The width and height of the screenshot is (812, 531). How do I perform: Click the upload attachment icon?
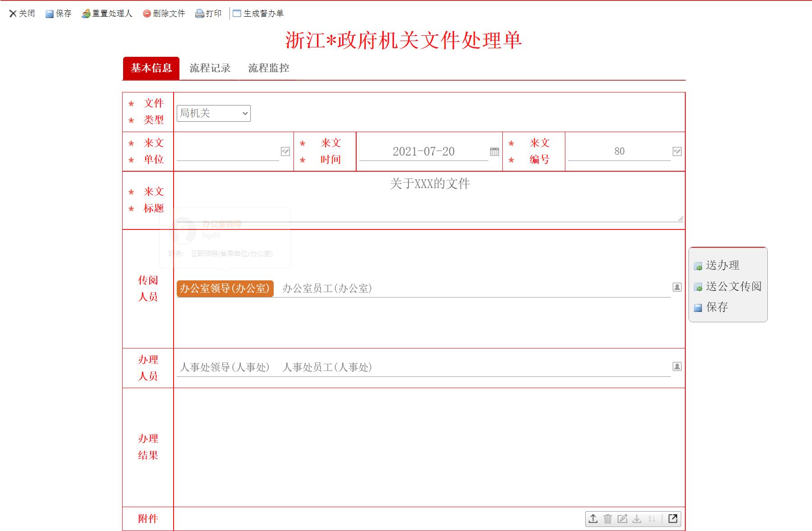593,519
